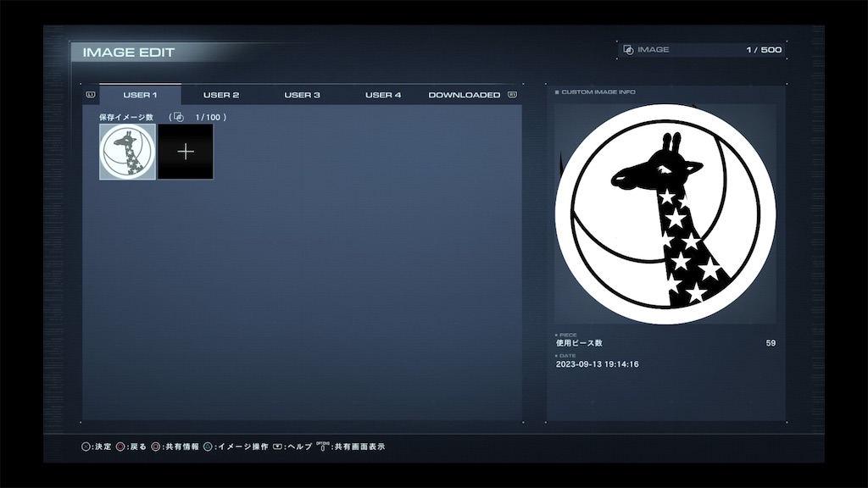This screenshot has height=488, width=868.
Task: Click the 共有画面表示 label
Action: click(359, 446)
